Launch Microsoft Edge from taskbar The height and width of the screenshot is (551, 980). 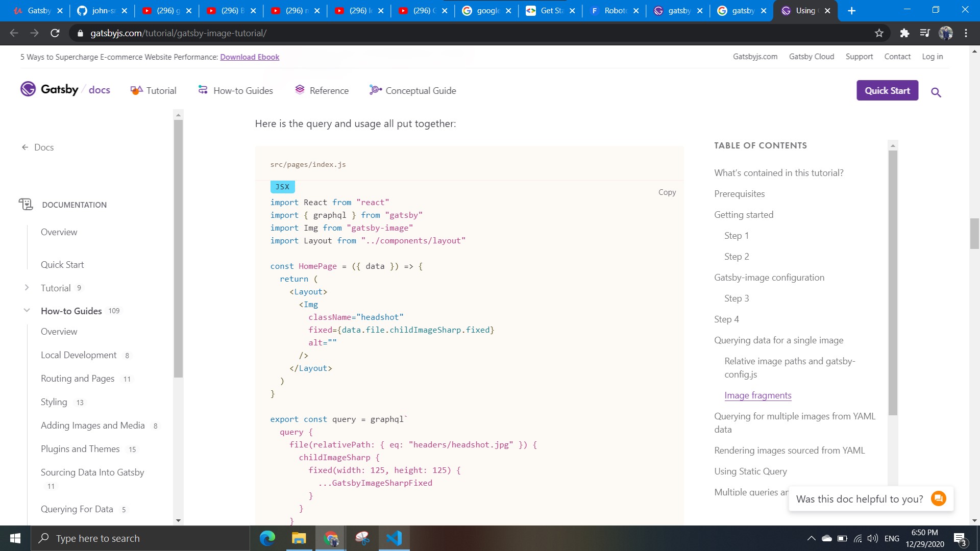click(x=267, y=538)
